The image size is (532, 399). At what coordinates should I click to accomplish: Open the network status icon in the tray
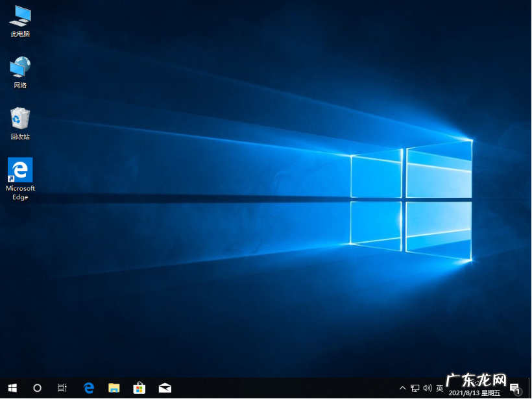tap(415, 388)
